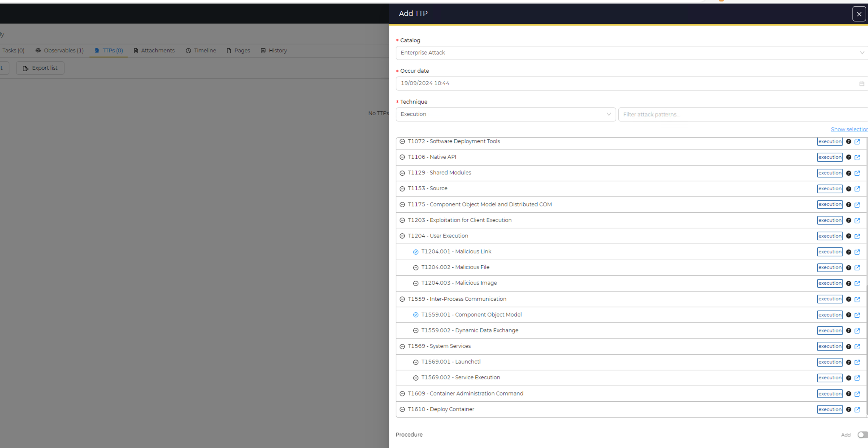The height and width of the screenshot is (448, 868).
Task: Expand T1569 System Services tree item
Action: (x=402, y=346)
